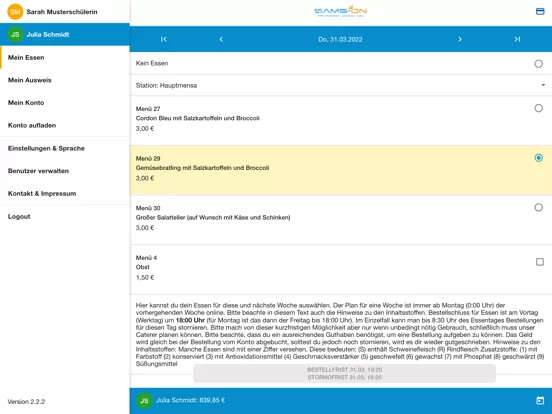Viewport: 552px width, 414px height.
Task: Expand the Station: Hauptmensa dropdown
Action: [x=341, y=85]
